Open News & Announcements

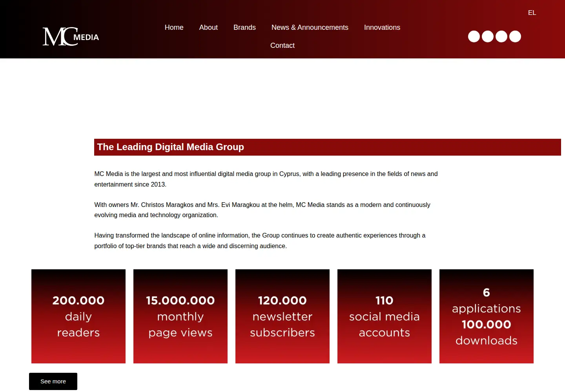(x=310, y=27)
